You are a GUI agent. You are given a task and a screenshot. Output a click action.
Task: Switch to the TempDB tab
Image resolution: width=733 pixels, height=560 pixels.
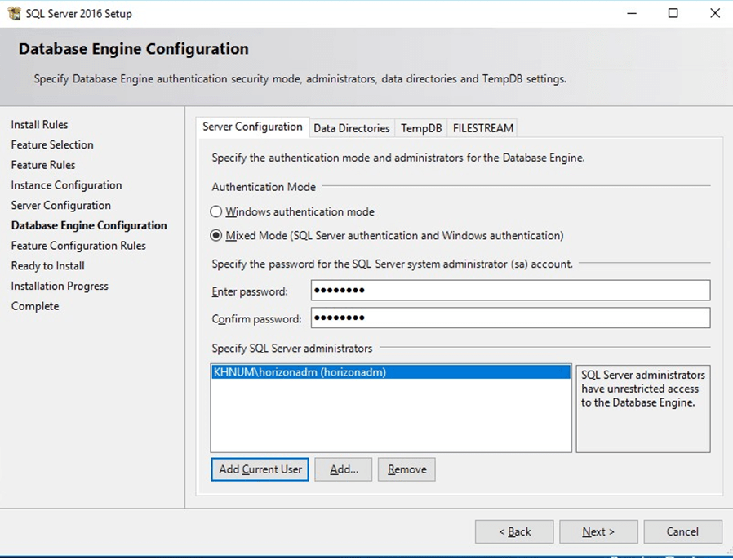421,128
